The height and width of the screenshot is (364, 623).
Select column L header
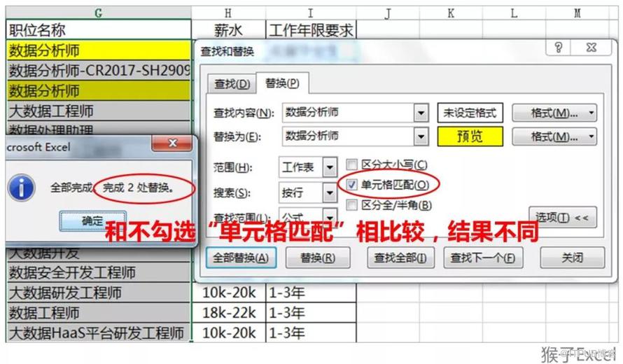(x=514, y=13)
